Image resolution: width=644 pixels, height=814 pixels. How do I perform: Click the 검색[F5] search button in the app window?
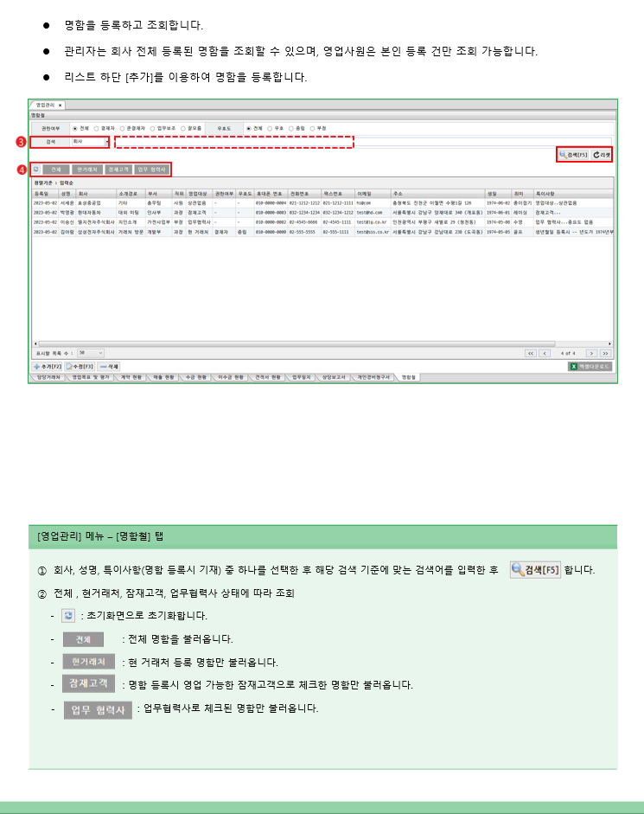click(573, 155)
